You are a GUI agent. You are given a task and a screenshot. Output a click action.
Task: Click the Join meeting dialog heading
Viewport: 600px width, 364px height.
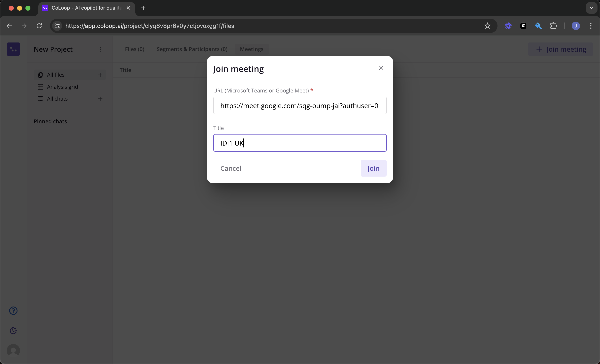click(238, 69)
